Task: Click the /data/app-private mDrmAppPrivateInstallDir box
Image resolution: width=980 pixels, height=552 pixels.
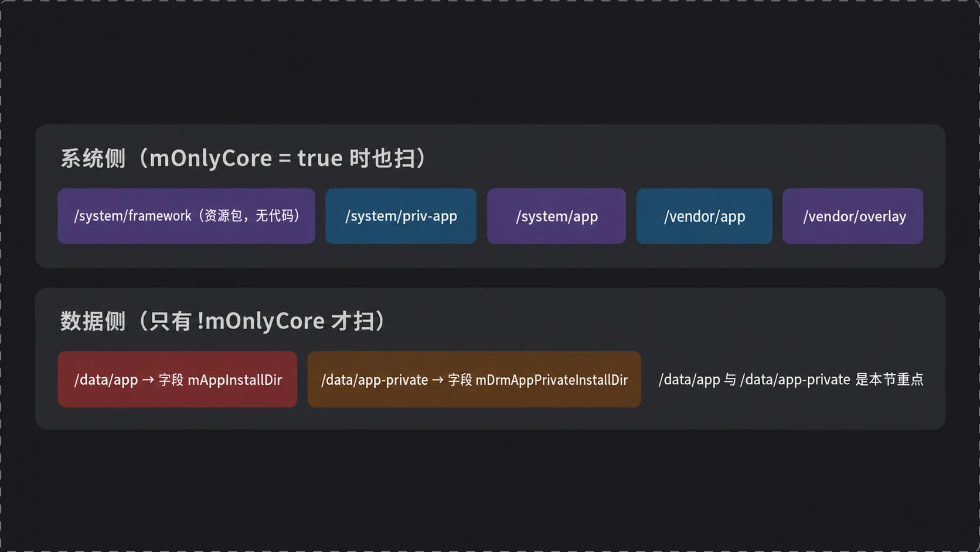Action: pyautogui.click(x=474, y=380)
